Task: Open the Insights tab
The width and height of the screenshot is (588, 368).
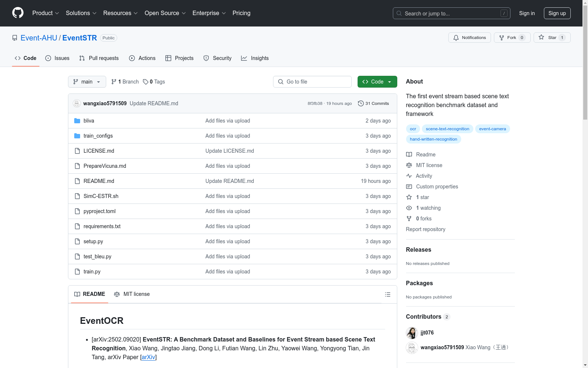Action: point(255,58)
